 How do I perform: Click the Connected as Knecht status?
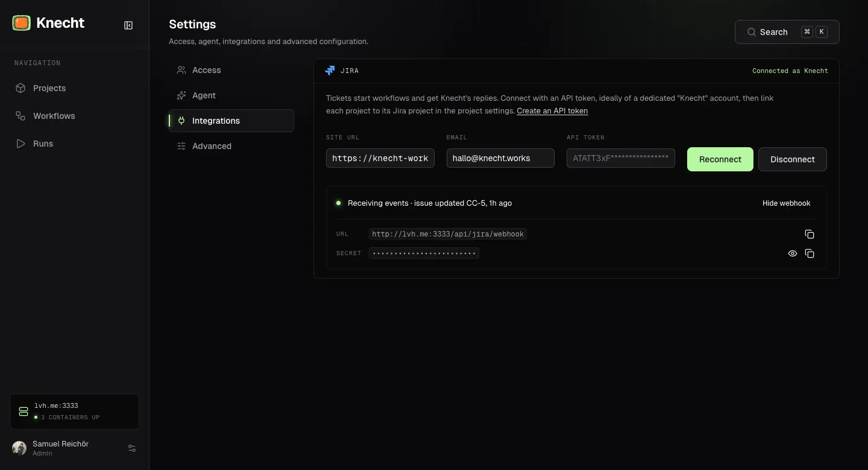pyautogui.click(x=790, y=71)
